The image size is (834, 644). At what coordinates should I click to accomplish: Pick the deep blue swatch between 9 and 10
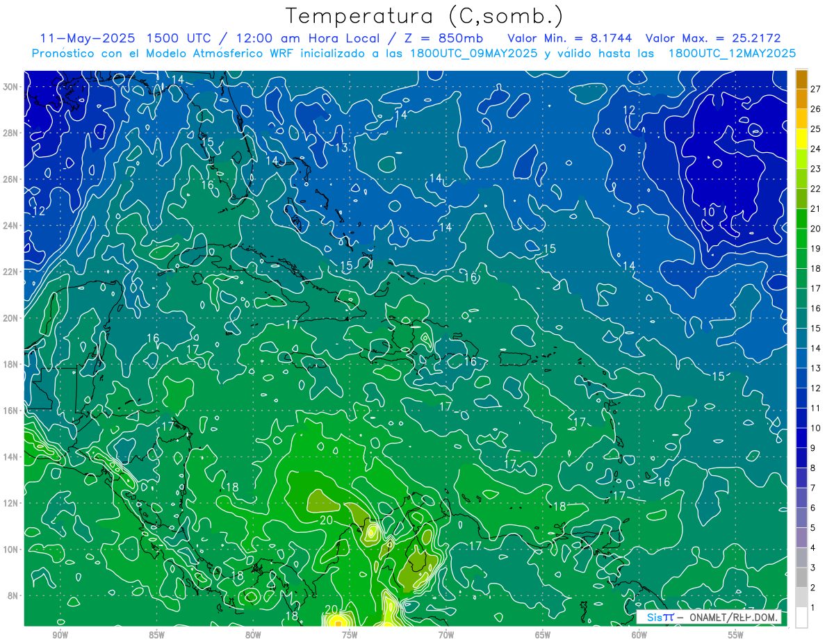pos(801,438)
